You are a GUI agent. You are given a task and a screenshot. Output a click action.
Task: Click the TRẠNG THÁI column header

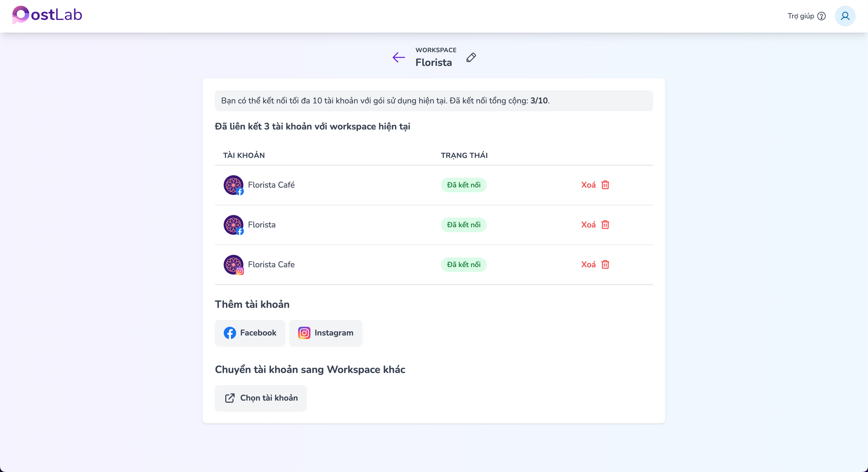tap(464, 155)
